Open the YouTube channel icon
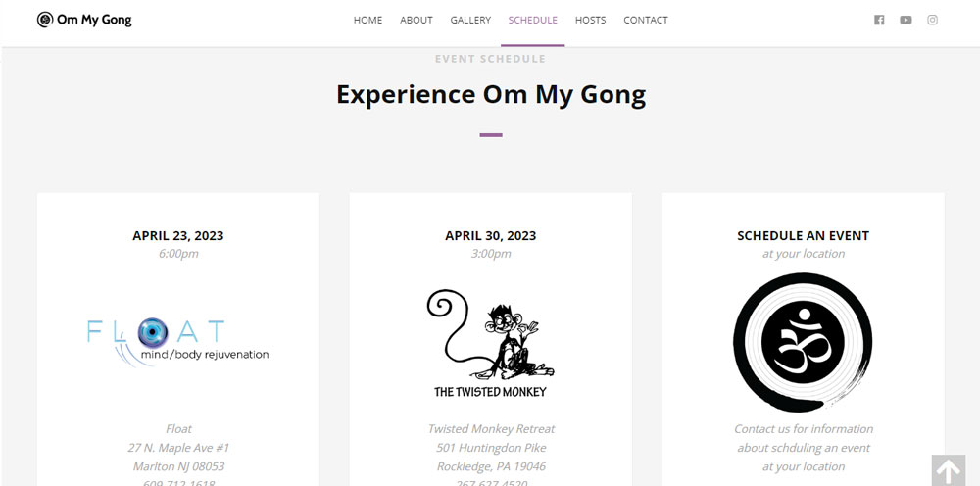Image resolution: width=980 pixels, height=486 pixels. (x=906, y=20)
